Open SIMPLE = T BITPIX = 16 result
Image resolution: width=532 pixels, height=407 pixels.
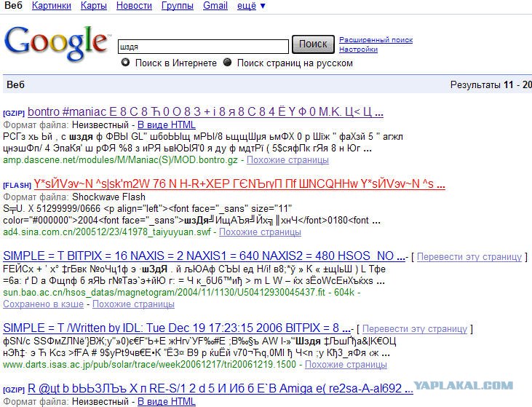204,256
